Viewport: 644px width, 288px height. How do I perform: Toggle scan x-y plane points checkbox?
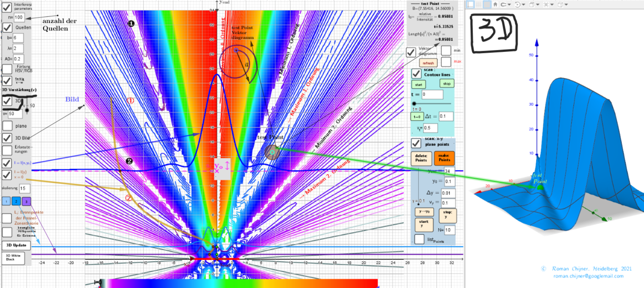coord(416,143)
